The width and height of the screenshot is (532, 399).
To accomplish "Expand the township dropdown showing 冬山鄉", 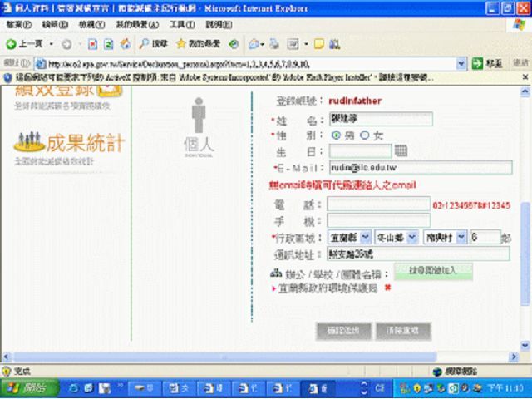I will pos(393,237).
